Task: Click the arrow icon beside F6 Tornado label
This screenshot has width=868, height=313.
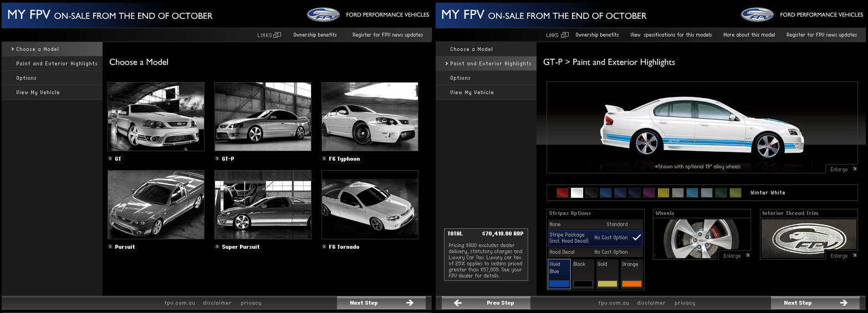Action: (324, 247)
